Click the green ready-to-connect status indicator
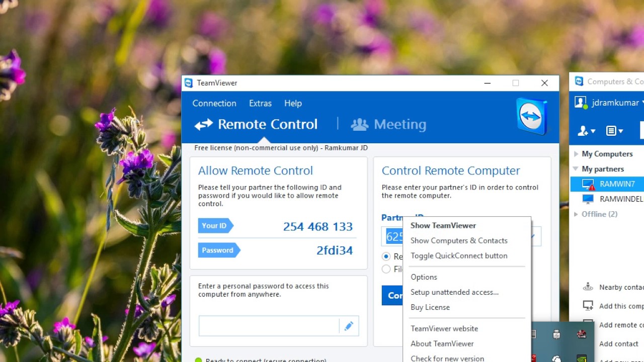Image resolution: width=644 pixels, height=362 pixels. [x=198, y=360]
